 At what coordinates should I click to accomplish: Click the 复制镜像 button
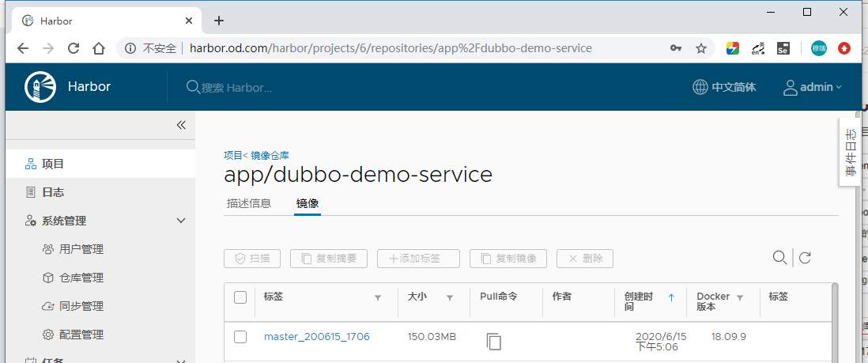[x=508, y=259]
